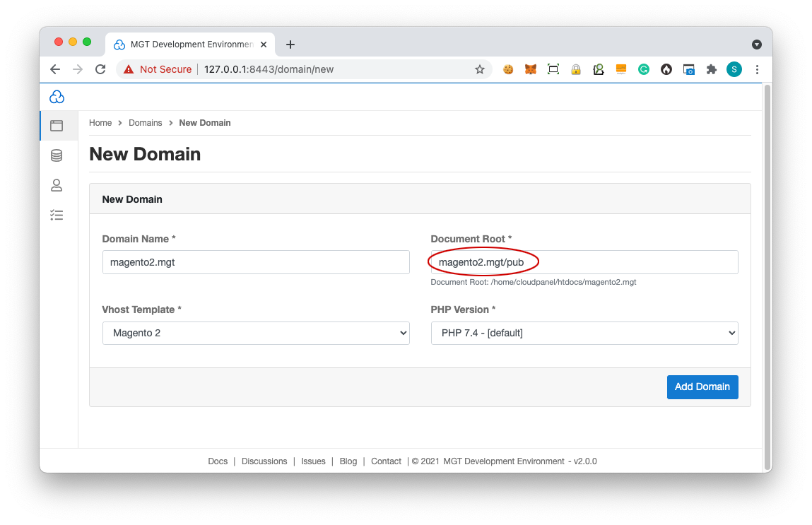The image size is (812, 525).
Task: Open the MetaMask fox extension
Action: click(530, 69)
